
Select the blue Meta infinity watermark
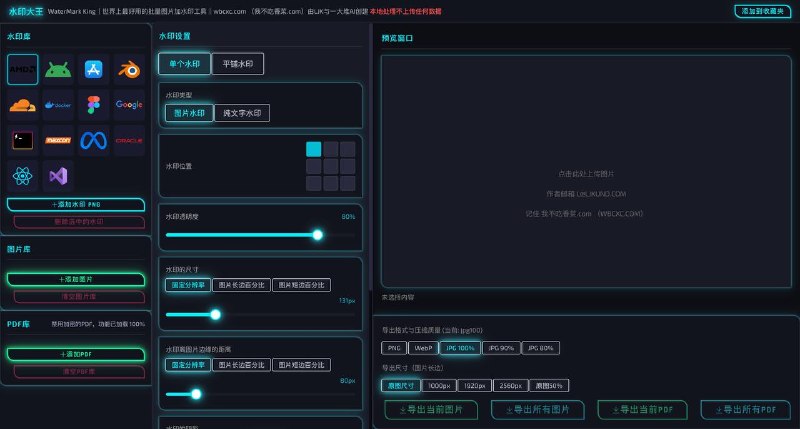click(93, 140)
